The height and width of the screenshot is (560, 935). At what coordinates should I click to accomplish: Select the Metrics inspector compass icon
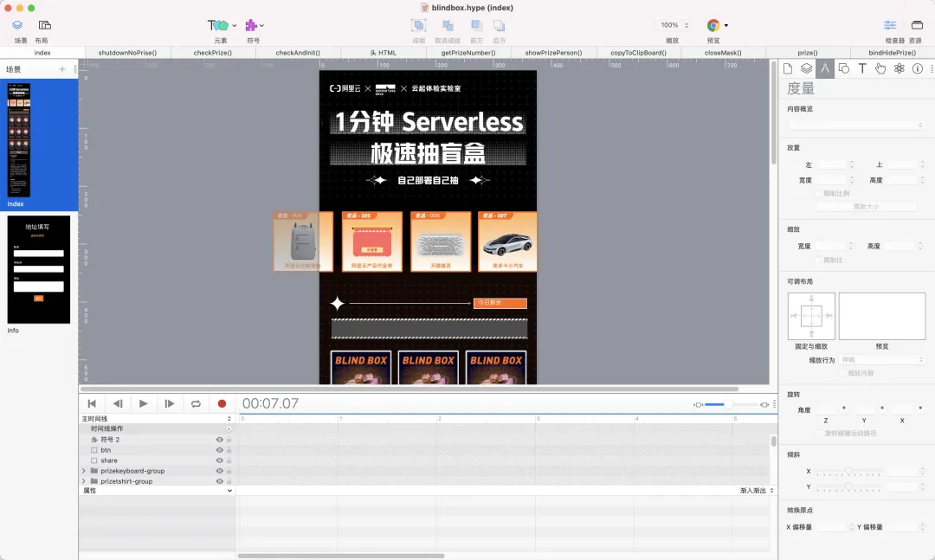click(x=825, y=68)
